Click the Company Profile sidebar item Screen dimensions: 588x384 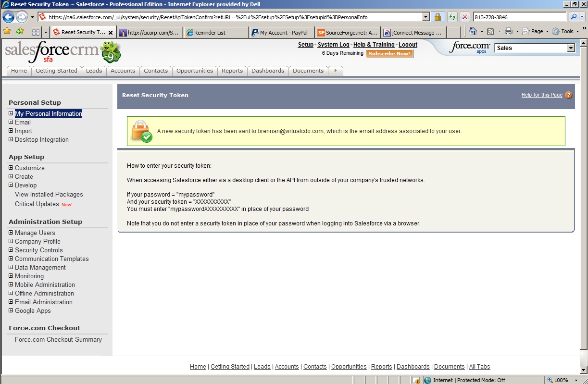[38, 241]
